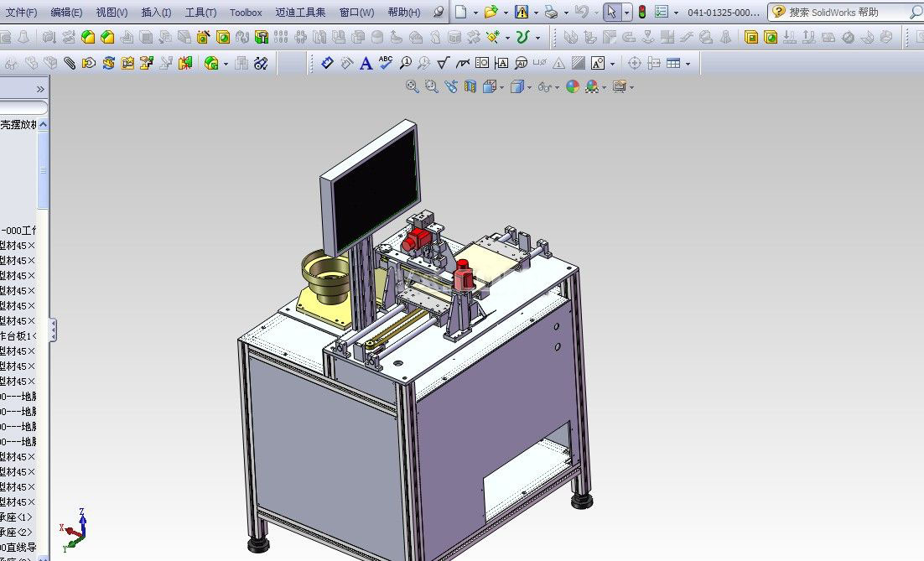Toggle the Section View icon
The image size is (924, 561).
[x=470, y=87]
